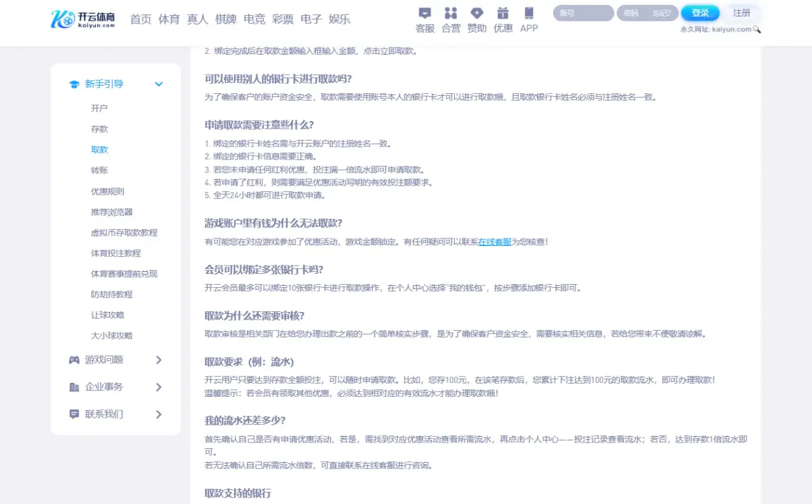Switch to the 首页 nav item
Screen dimensions: 812x504
140,19
